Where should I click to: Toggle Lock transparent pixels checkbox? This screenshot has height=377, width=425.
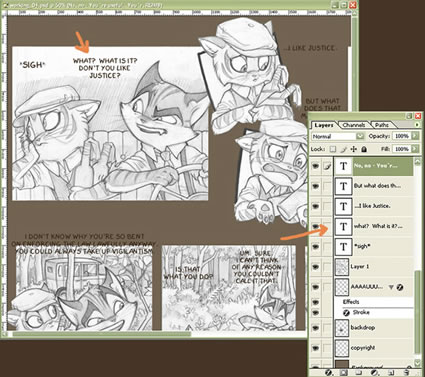click(x=333, y=149)
